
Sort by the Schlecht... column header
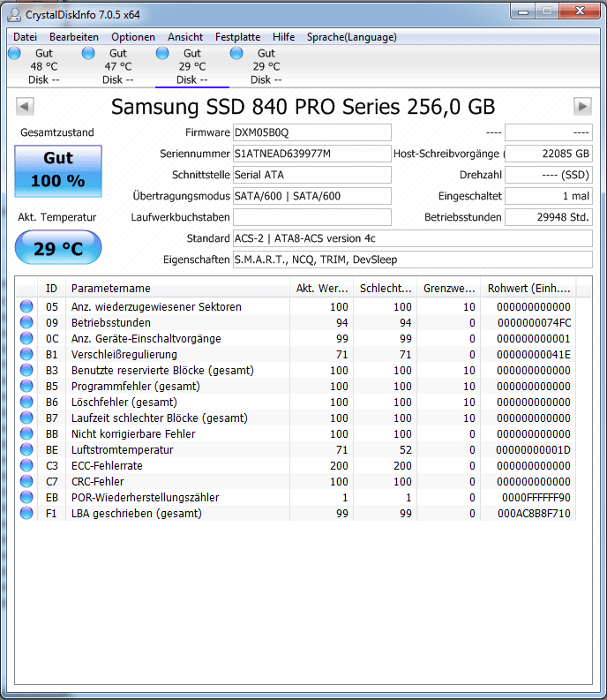point(386,289)
